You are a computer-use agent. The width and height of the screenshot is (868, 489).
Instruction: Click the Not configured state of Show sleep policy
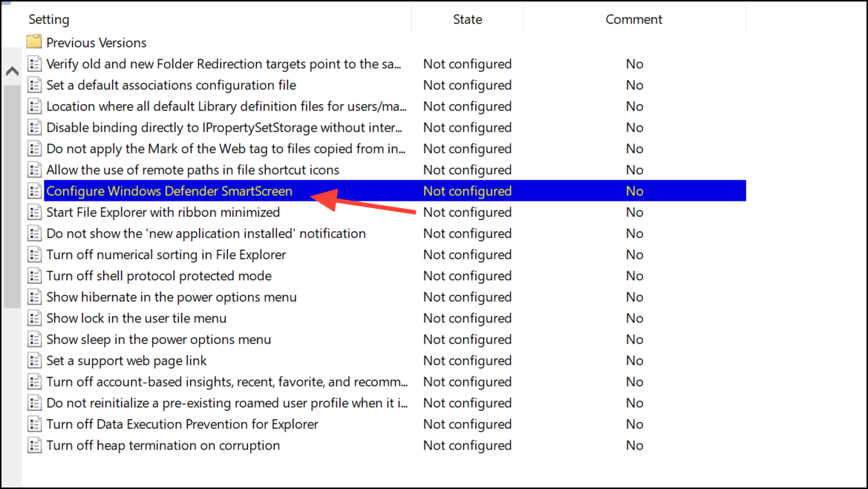click(467, 340)
